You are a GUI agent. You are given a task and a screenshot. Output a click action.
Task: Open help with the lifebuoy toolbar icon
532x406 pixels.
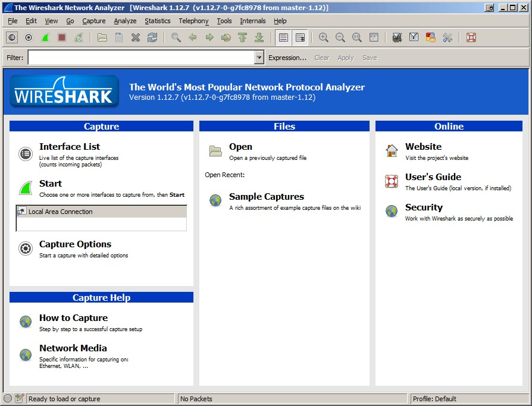click(x=471, y=37)
